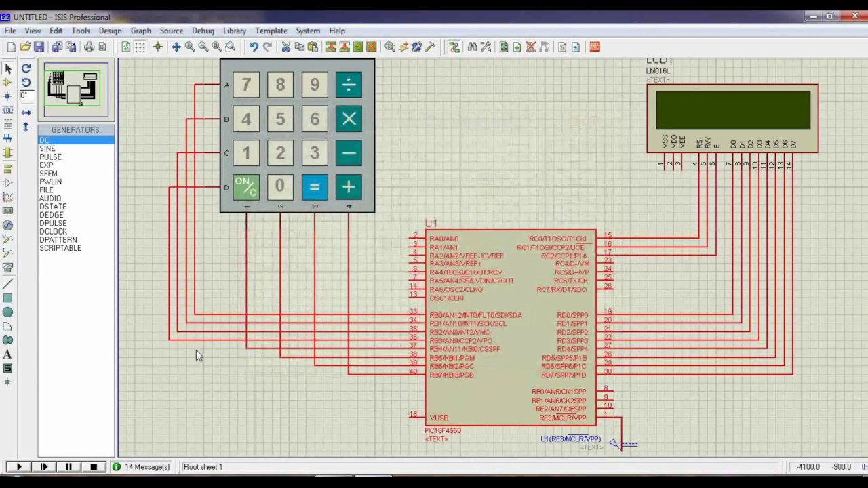This screenshot has width=868, height=488.
Task: Click the Zoom In magnifier
Action: tap(190, 47)
